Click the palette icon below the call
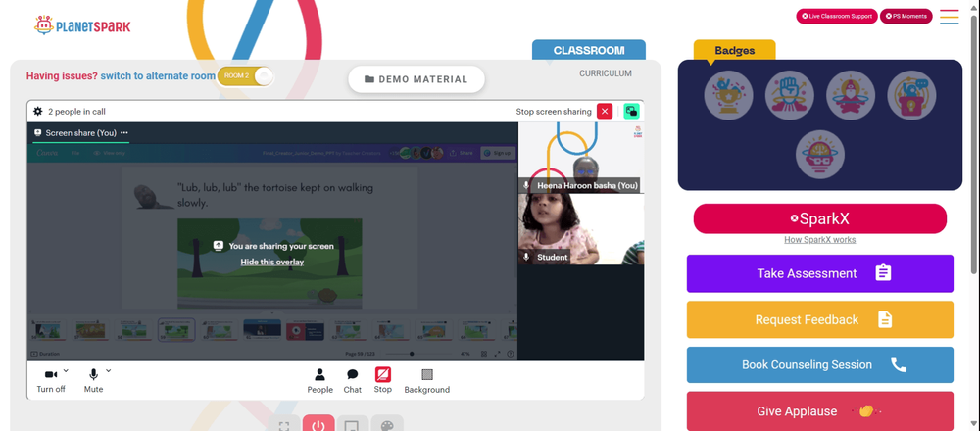The width and height of the screenshot is (980, 431). [387, 426]
